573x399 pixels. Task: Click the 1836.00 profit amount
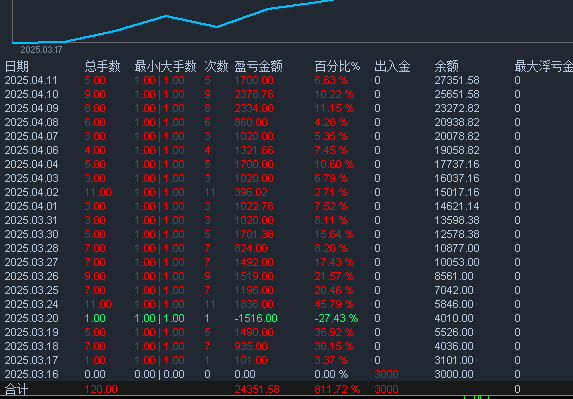(x=254, y=304)
